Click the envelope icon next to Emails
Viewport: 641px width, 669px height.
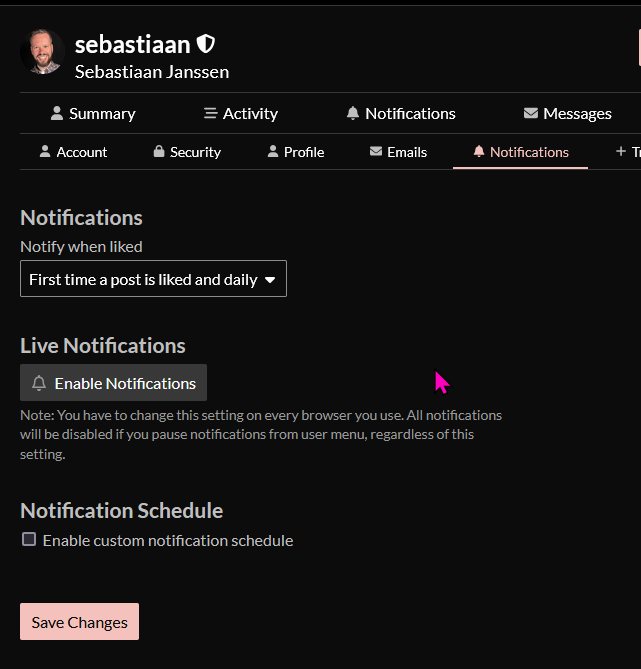(376, 151)
